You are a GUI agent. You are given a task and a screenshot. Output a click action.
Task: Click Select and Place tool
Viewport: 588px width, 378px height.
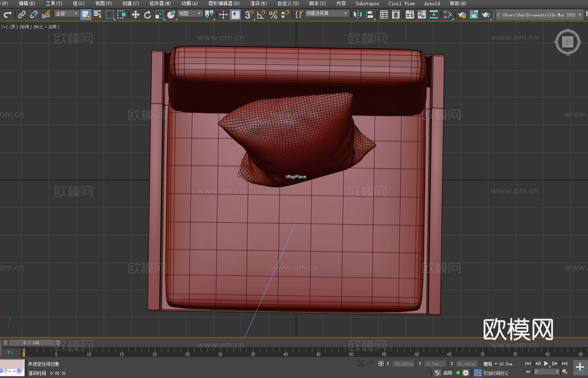171,14
